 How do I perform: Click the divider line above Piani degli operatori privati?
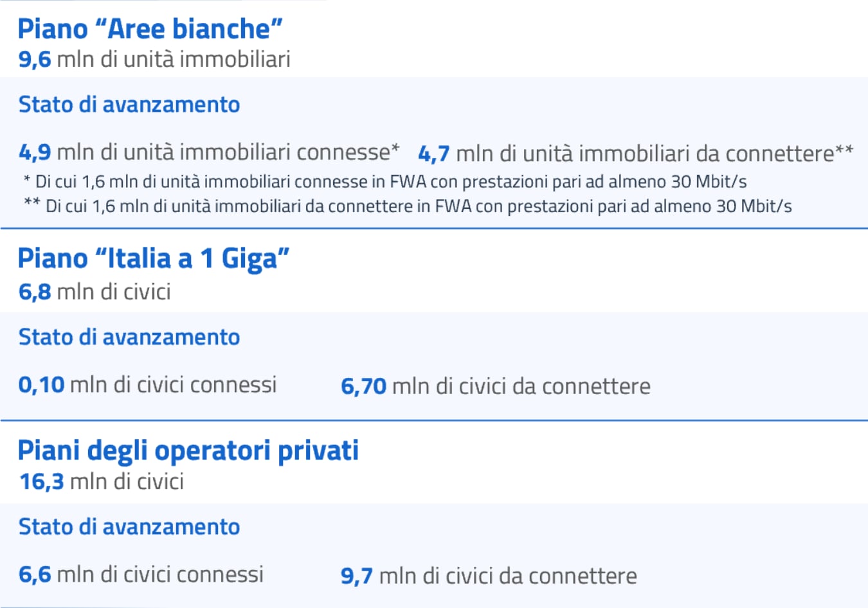coord(434,420)
